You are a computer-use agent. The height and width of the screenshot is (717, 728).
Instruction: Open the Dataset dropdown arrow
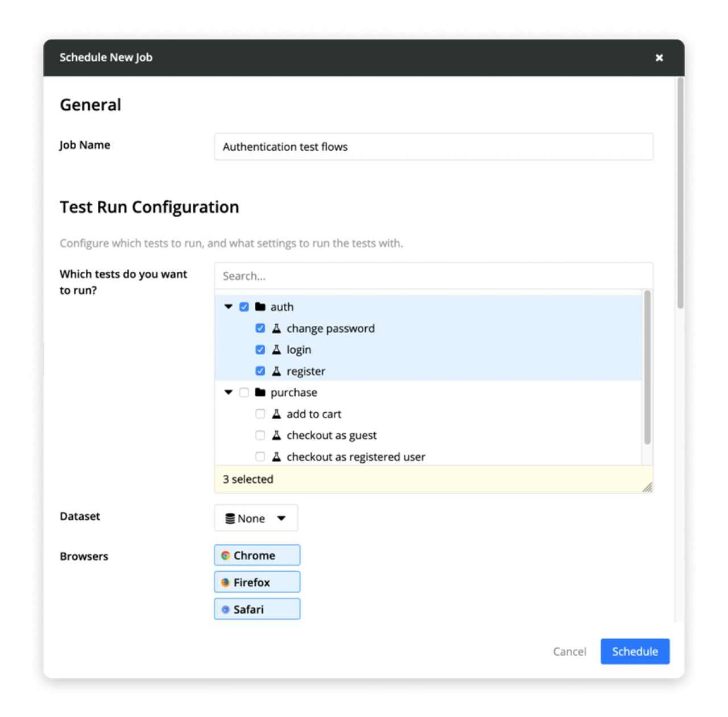(282, 519)
